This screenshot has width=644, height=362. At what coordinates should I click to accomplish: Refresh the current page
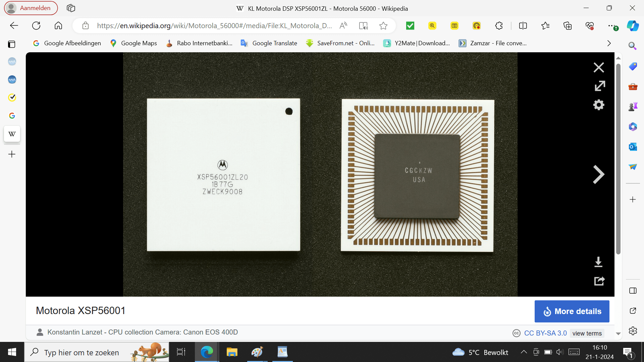(x=36, y=26)
